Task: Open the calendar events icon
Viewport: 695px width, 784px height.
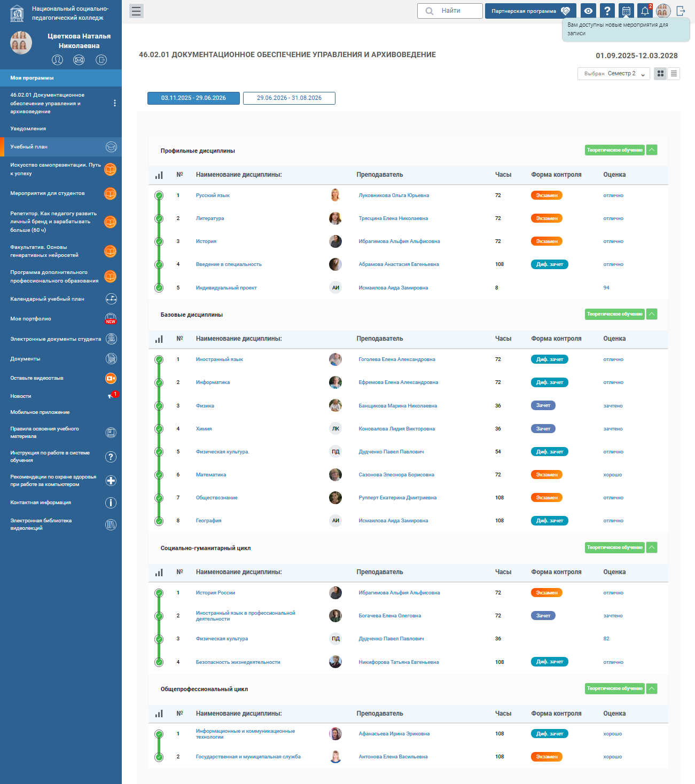Action: [626, 11]
